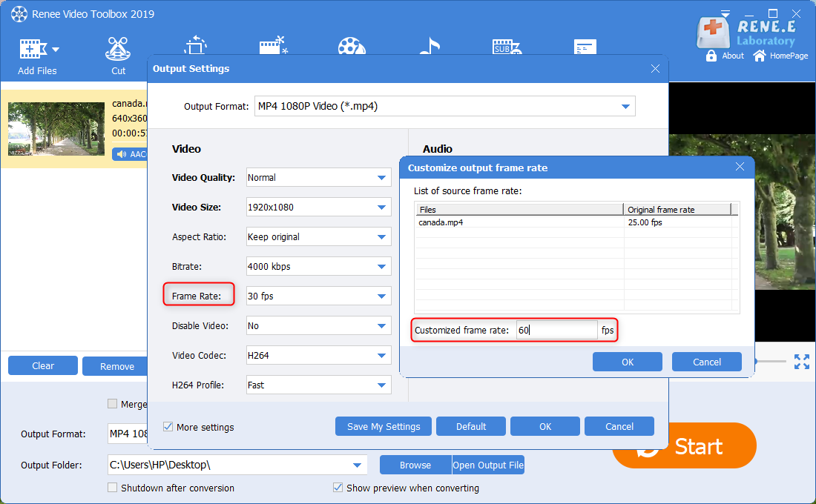
Task: Close the Output Settings dialog
Action: 655,69
